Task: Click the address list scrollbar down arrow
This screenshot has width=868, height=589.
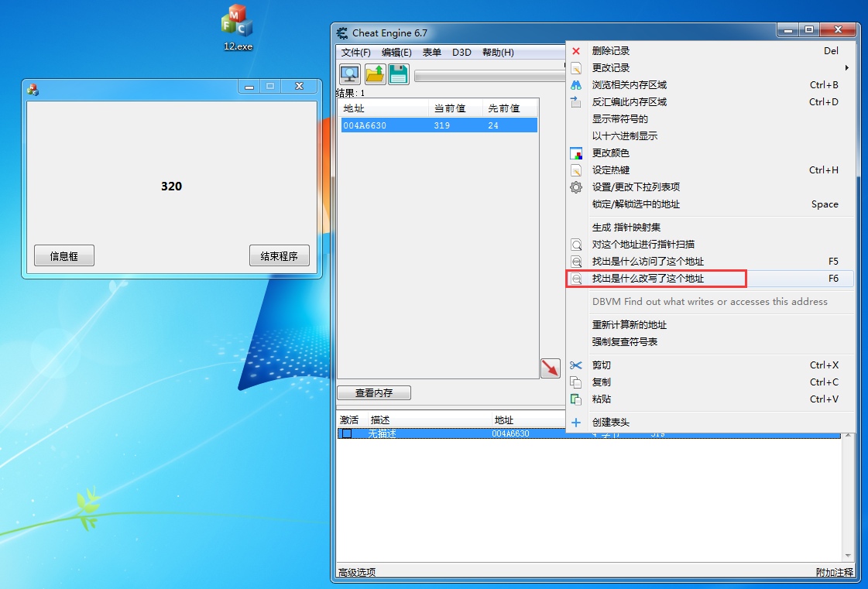Action: coord(848,556)
